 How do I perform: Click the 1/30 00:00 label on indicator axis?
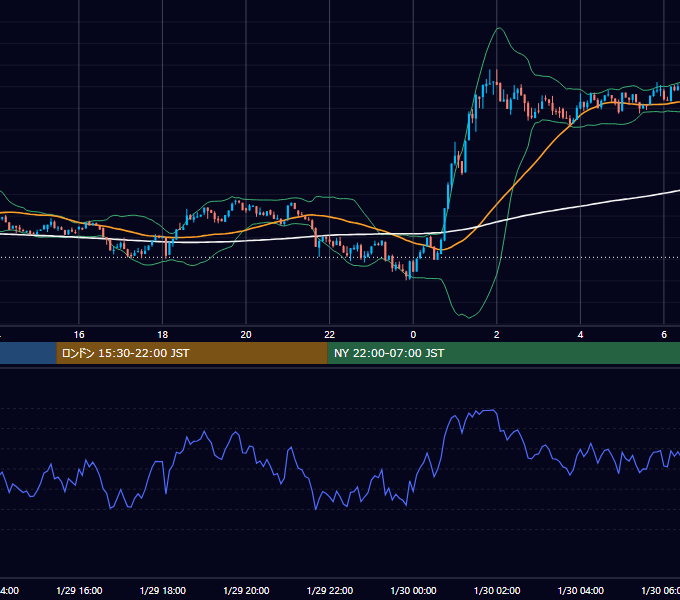413,591
